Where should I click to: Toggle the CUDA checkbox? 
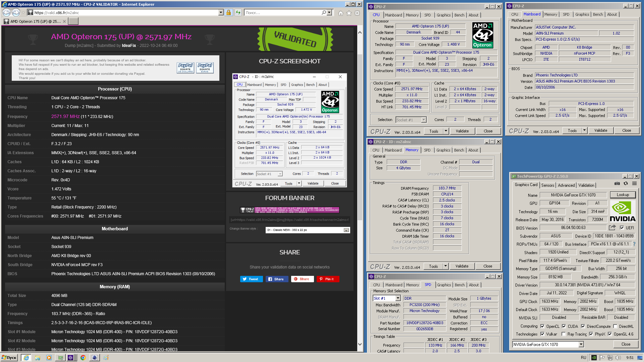564,326
